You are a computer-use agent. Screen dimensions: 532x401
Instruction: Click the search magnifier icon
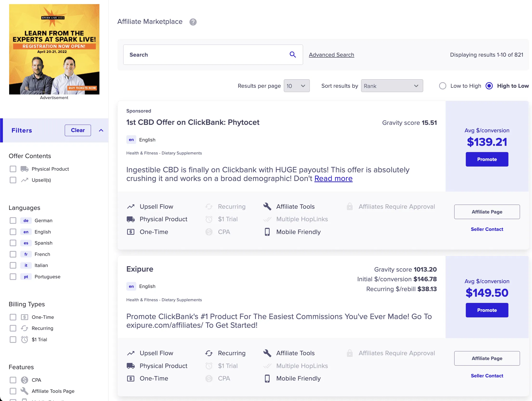point(292,55)
